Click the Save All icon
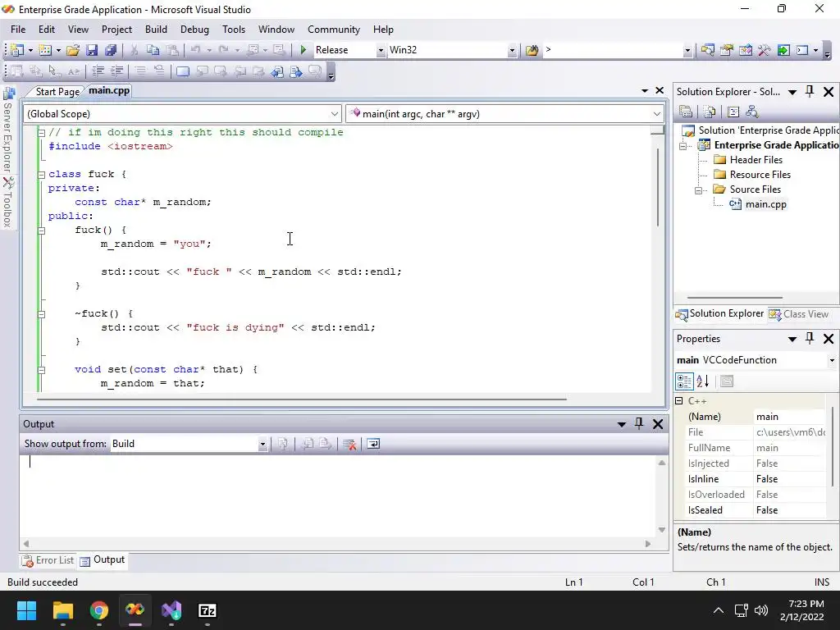This screenshot has height=630, width=840. 111,50
